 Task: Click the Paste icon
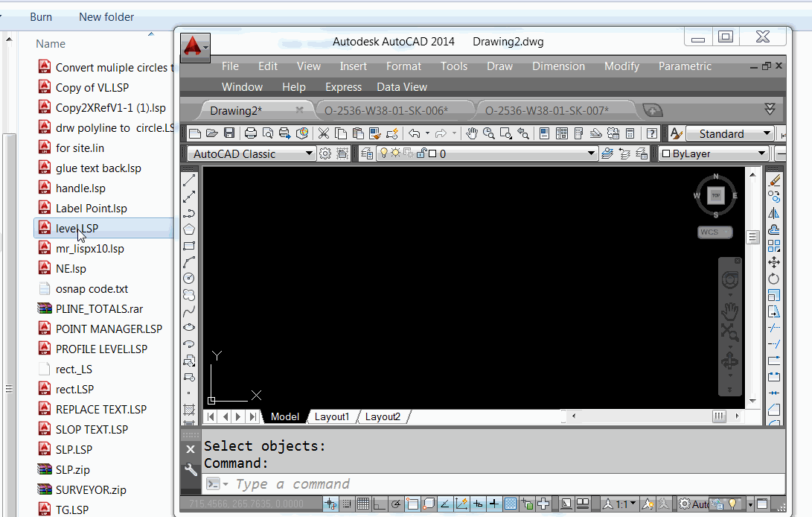[358, 133]
